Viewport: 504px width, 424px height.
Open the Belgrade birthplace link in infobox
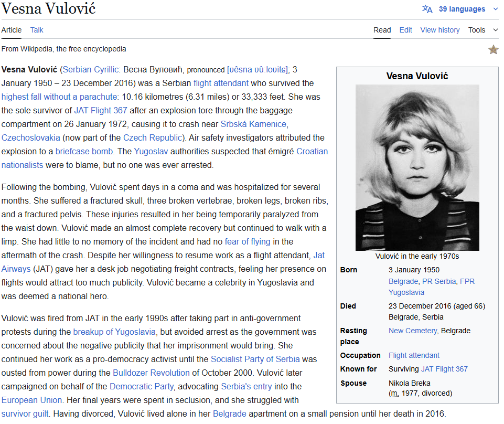point(403,281)
